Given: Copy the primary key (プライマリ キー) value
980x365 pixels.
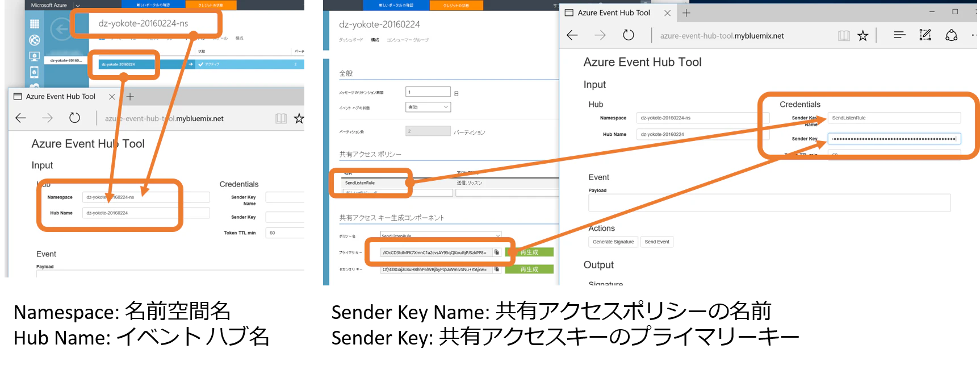Looking at the screenshot, I should coord(497,252).
